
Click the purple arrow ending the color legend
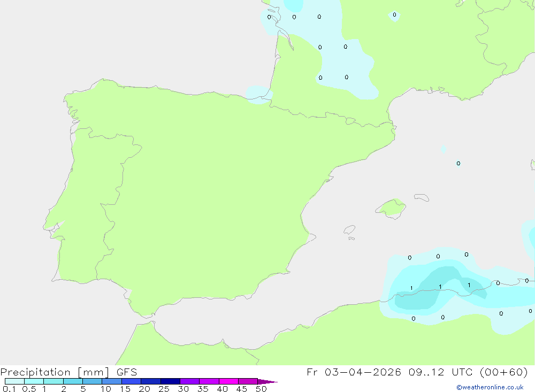click(x=267, y=382)
